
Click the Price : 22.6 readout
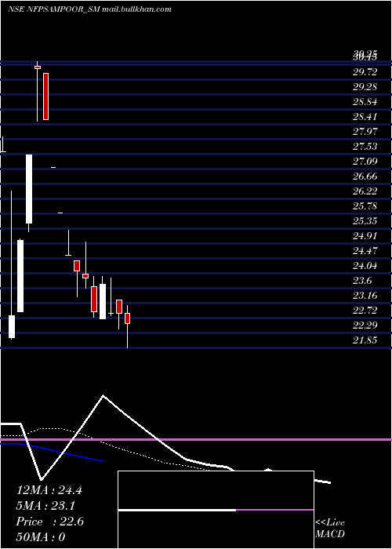(49, 522)
